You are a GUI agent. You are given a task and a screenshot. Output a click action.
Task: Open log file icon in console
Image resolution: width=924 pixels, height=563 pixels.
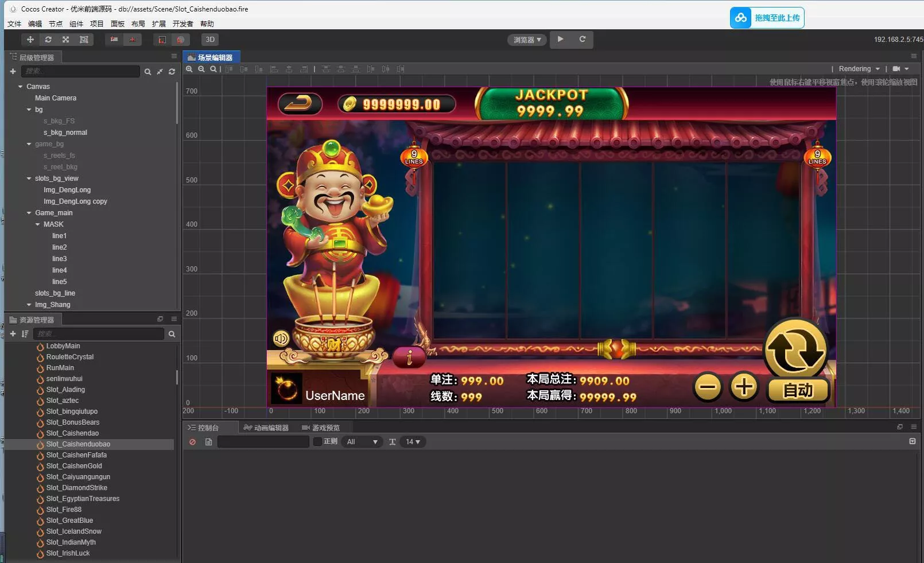pos(208,442)
